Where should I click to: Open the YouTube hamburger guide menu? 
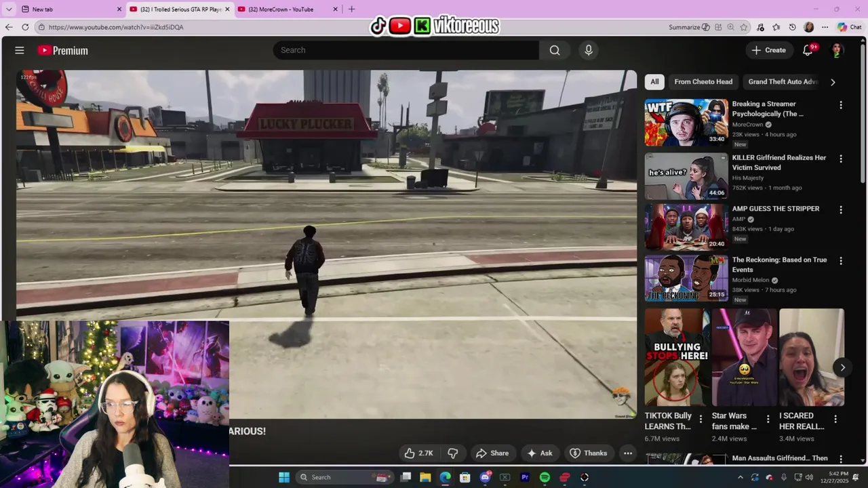click(x=20, y=50)
